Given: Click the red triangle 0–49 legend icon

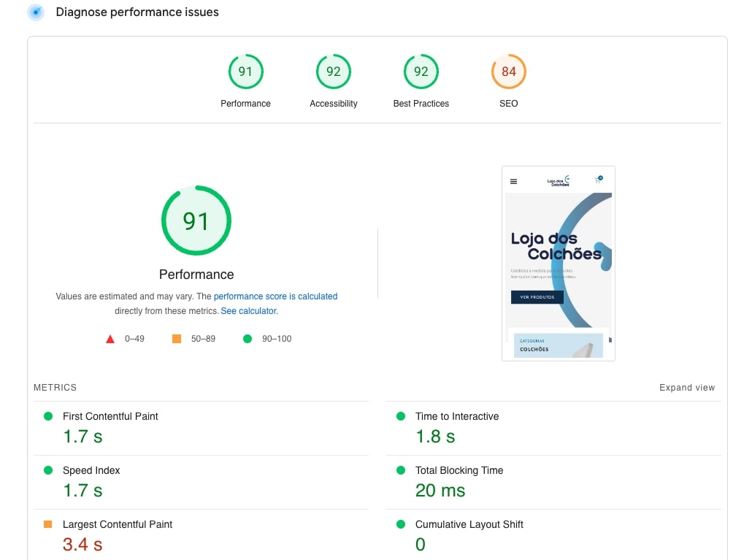Looking at the screenshot, I should (x=110, y=339).
